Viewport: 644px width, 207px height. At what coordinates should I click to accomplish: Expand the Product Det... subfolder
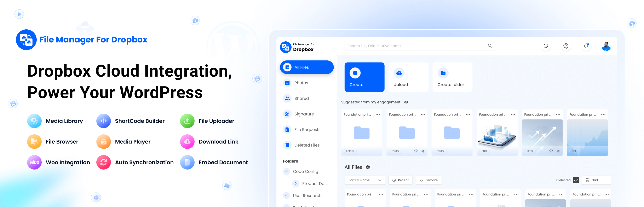pos(295,184)
